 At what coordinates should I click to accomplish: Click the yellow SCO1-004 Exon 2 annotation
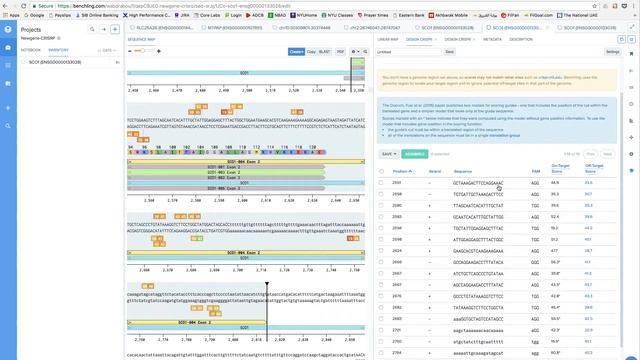pos(246,162)
